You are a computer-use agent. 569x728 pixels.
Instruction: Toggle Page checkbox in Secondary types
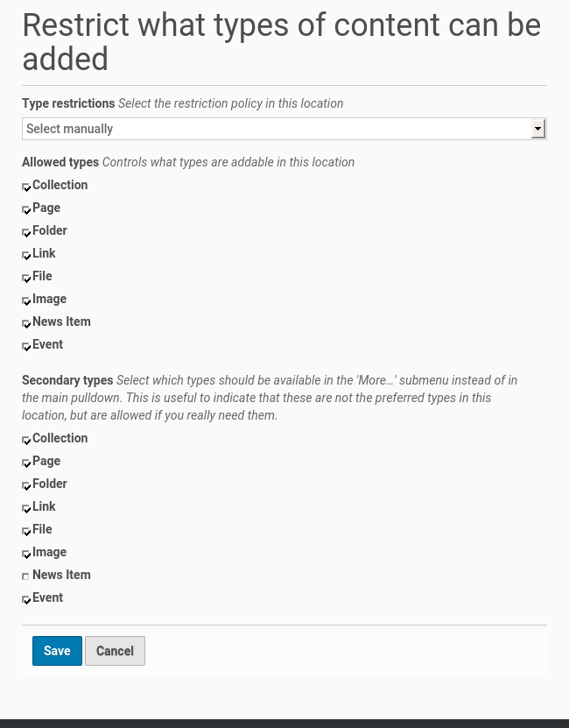point(26,463)
